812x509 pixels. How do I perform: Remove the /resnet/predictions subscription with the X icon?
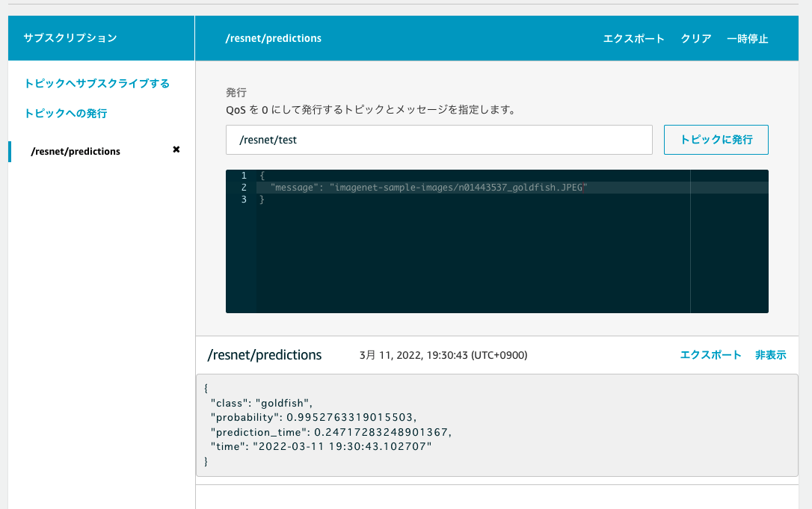tap(176, 149)
